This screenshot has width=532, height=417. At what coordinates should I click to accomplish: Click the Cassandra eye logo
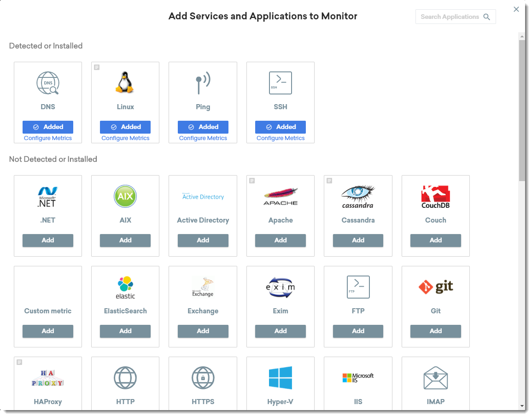358,197
